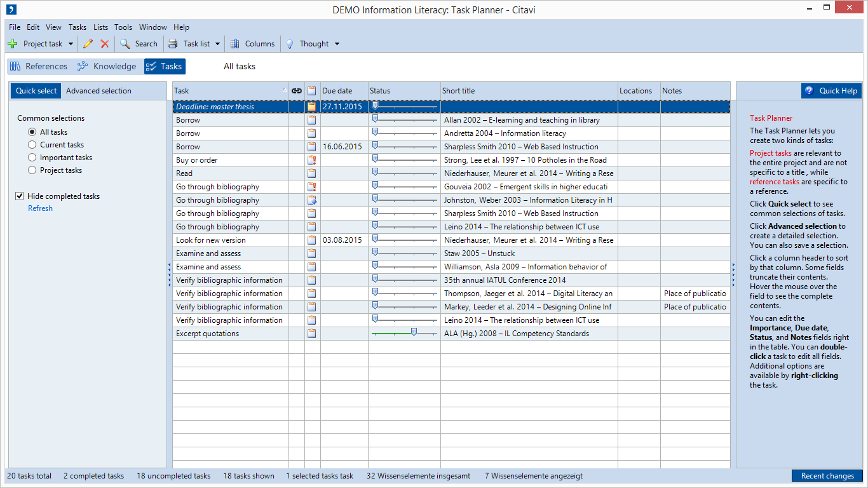Click the red X delete task icon
The image size is (868, 488).
[x=105, y=44]
